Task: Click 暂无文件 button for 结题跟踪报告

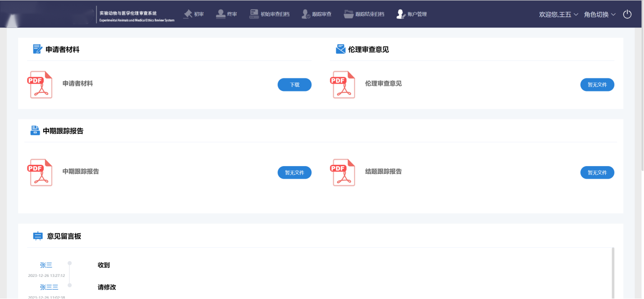Action: [597, 172]
